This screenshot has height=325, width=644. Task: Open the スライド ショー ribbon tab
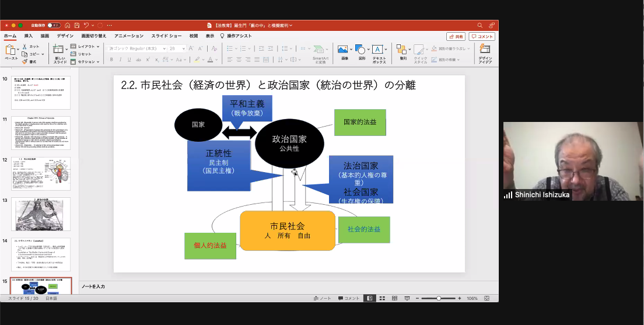166,36
